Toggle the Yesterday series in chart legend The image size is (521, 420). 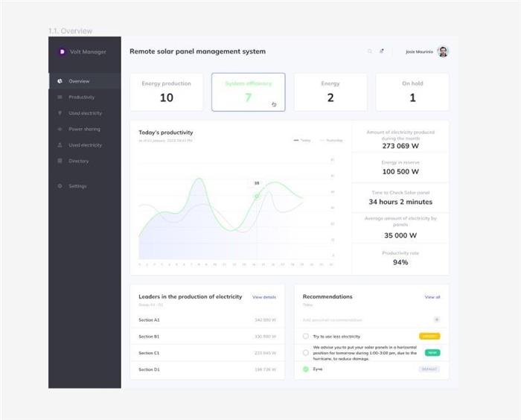tap(332, 140)
